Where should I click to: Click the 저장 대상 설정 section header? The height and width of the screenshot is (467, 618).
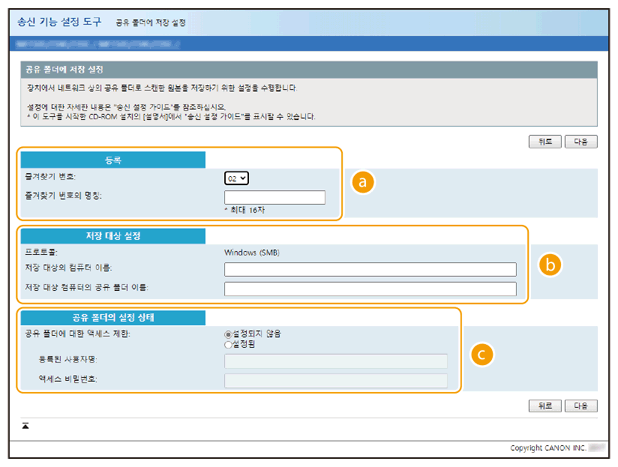(x=113, y=236)
